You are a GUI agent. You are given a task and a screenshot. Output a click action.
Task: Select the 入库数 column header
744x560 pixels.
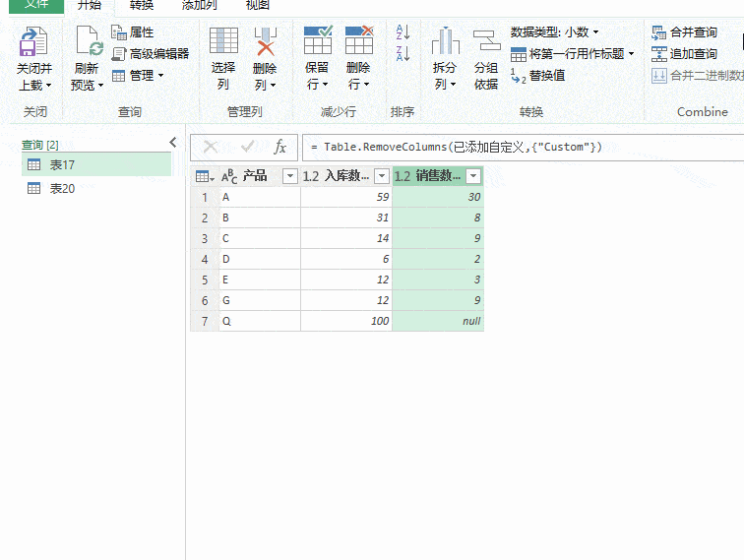(x=346, y=176)
